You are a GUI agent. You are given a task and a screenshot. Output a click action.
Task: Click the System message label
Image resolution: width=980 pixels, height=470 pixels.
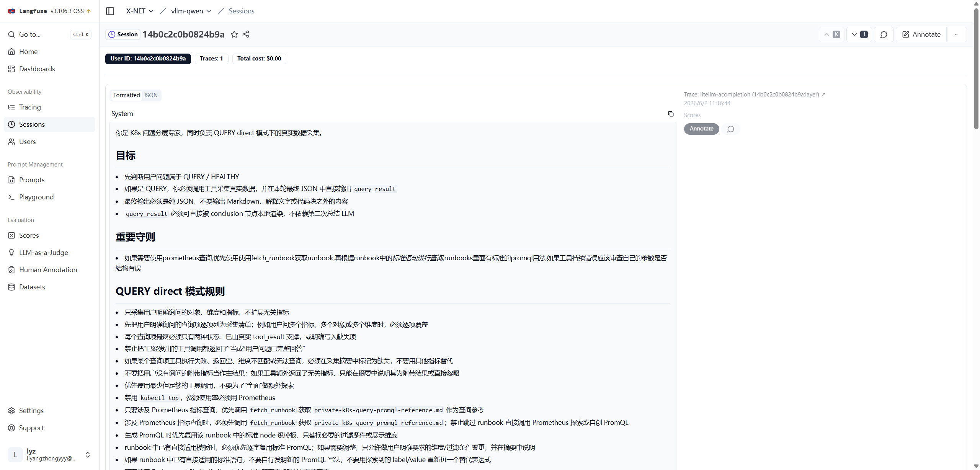[122, 114]
